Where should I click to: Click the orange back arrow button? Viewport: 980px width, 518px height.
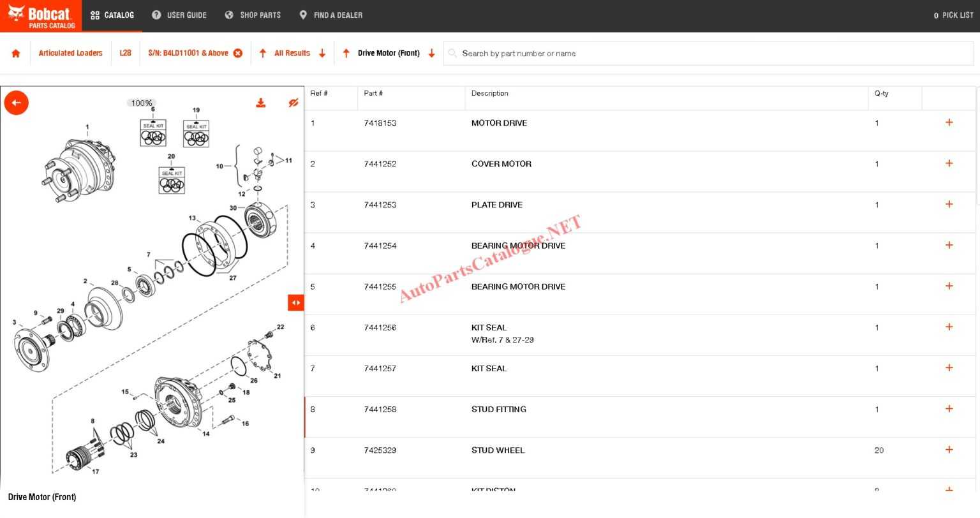click(17, 103)
